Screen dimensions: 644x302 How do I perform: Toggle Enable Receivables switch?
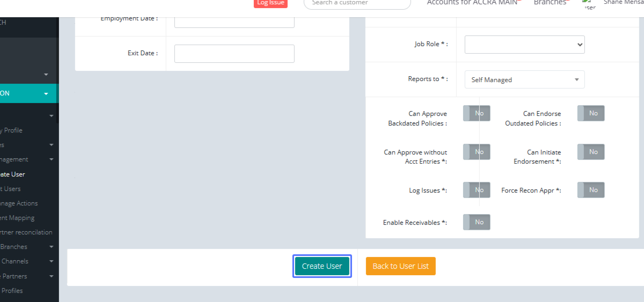[477, 222]
